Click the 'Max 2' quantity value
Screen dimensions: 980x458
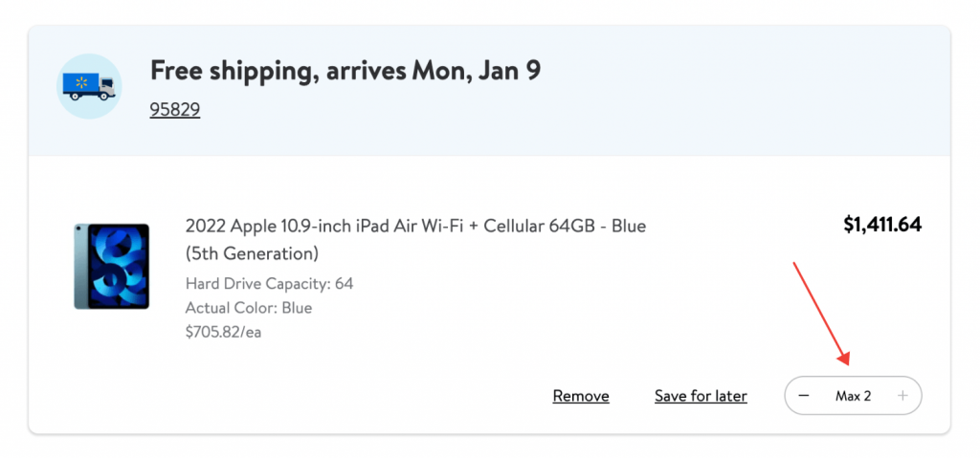[x=853, y=396]
